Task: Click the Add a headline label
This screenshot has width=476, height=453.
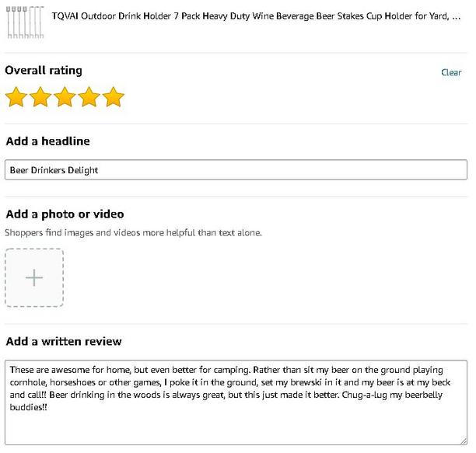Action: coord(47,141)
